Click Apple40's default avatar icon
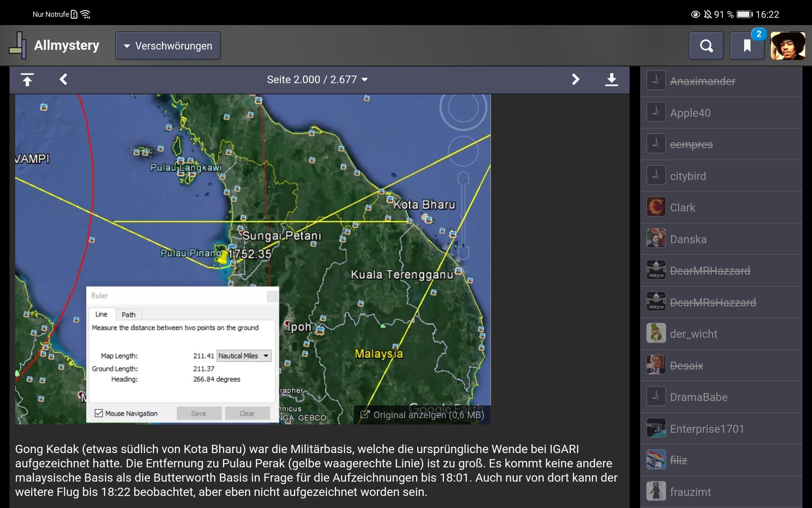The height and width of the screenshot is (508, 812). point(656,112)
